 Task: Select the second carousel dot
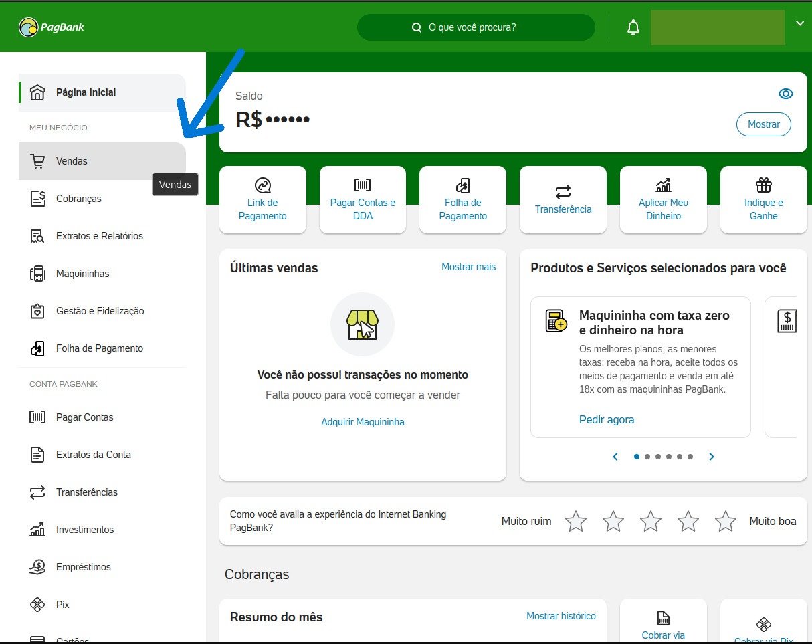647,457
